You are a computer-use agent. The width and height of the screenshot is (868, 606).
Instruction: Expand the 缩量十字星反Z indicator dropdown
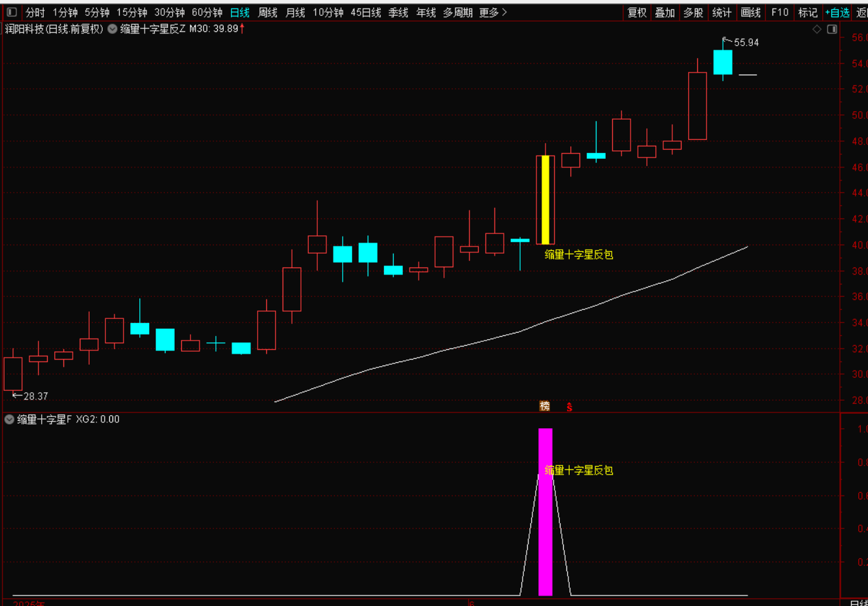[x=113, y=29]
